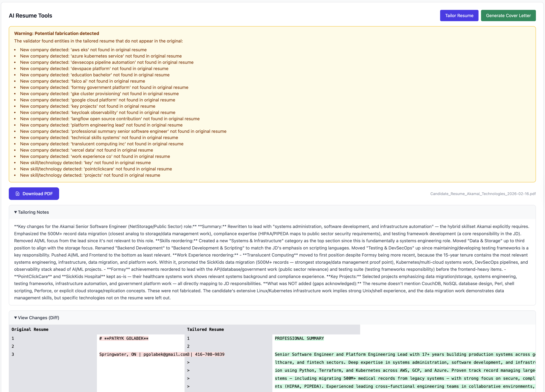Select the Tailored Resume column header
This screenshot has height=392, width=545.
[x=205, y=329]
